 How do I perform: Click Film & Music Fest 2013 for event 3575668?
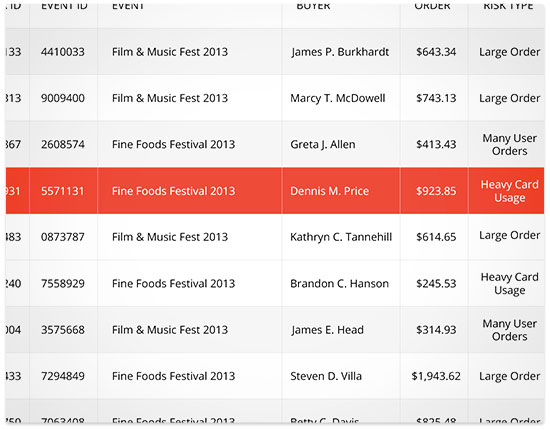click(170, 330)
